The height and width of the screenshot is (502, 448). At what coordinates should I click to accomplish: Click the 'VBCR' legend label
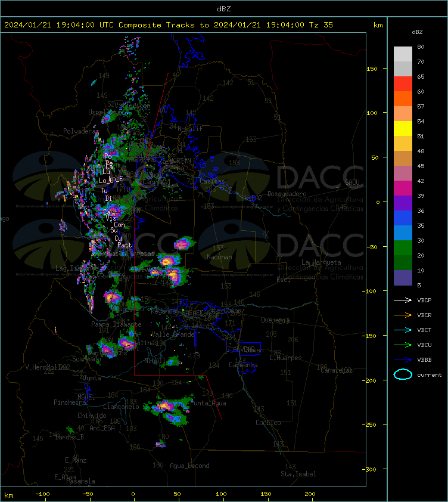pyautogui.click(x=424, y=315)
